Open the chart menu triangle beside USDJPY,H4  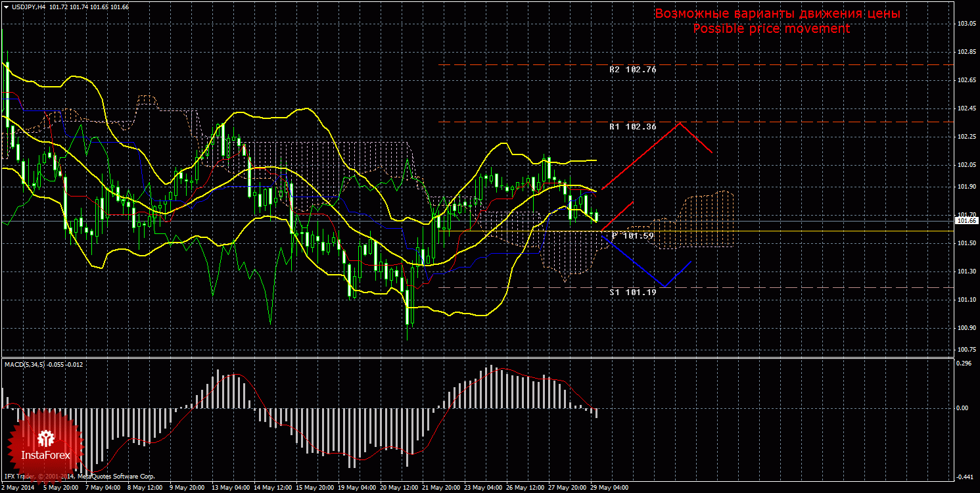tap(6, 7)
